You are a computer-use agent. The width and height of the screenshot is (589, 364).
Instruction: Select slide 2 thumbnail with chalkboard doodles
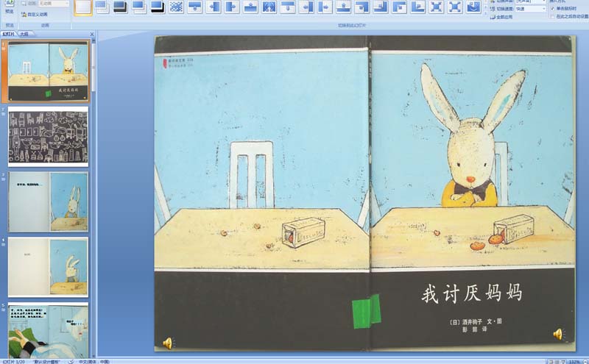[x=48, y=137]
